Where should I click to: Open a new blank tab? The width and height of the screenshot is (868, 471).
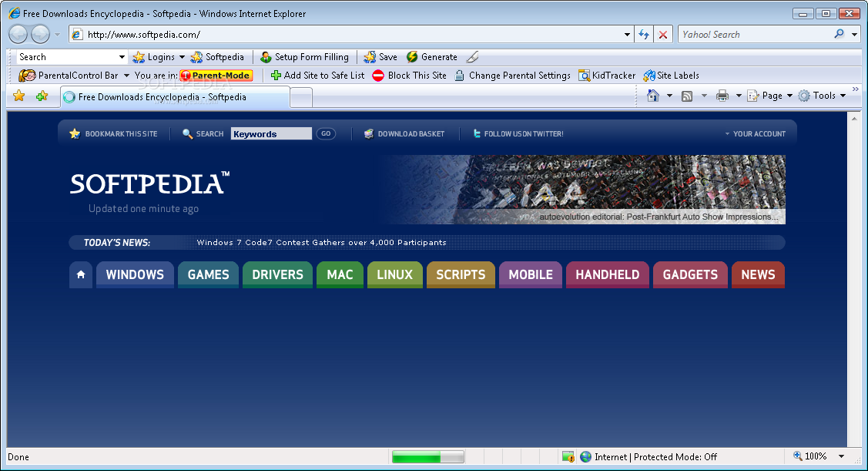point(301,98)
